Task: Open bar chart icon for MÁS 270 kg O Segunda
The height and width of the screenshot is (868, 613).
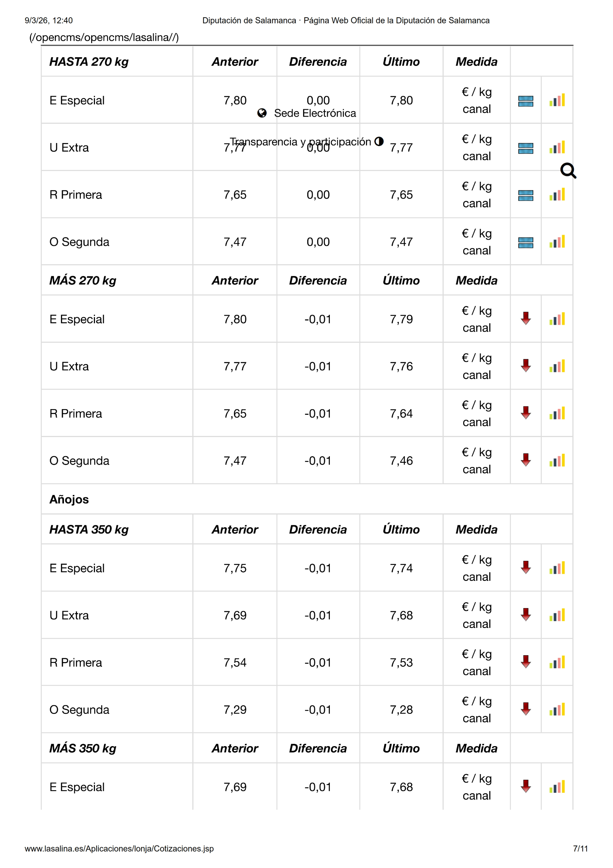Action: (557, 460)
